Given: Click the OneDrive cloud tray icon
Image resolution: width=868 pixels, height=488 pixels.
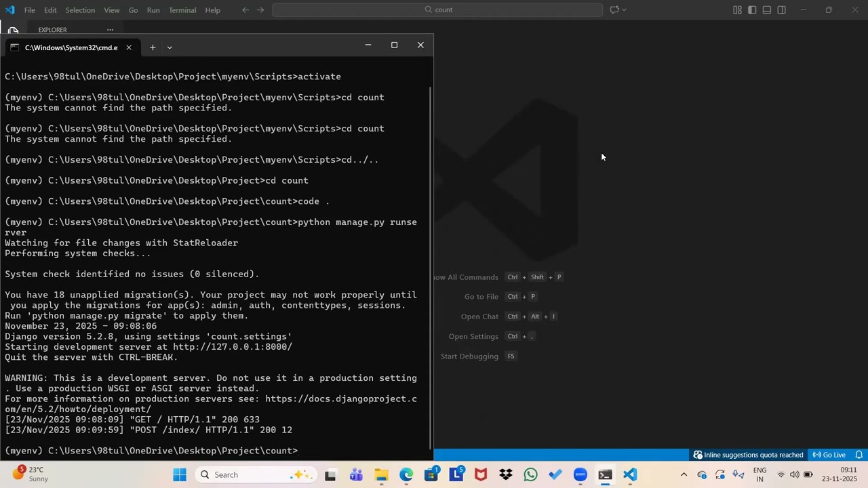Looking at the screenshot, I should [702, 475].
